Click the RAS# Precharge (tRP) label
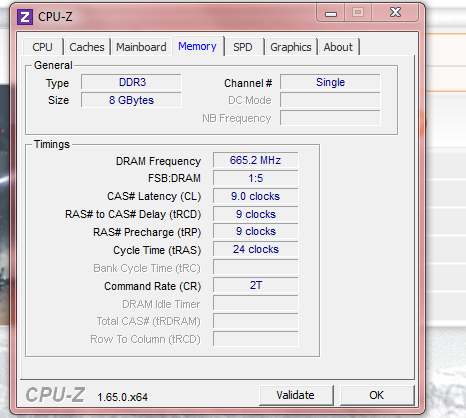Image resolution: width=466 pixels, height=418 pixels. coord(147,232)
